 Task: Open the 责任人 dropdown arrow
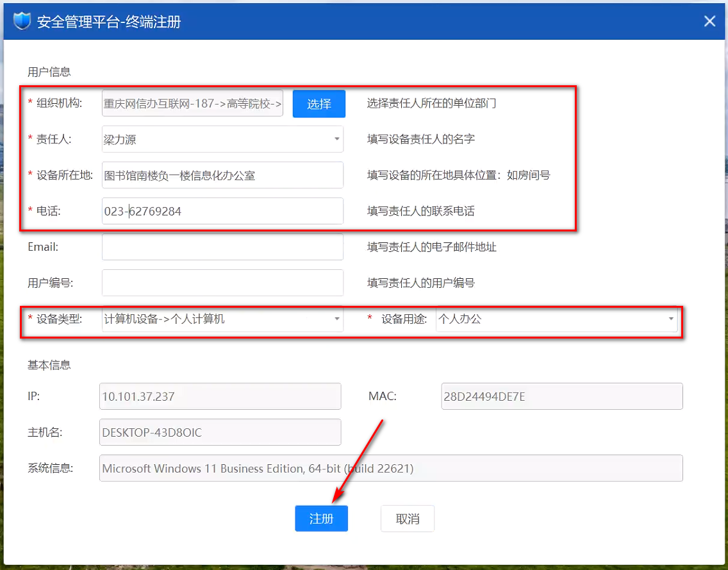[337, 139]
